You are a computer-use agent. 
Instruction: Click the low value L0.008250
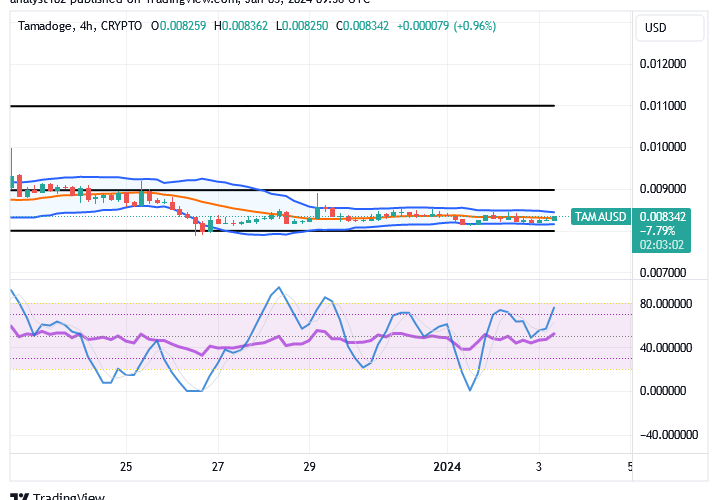tap(302, 26)
